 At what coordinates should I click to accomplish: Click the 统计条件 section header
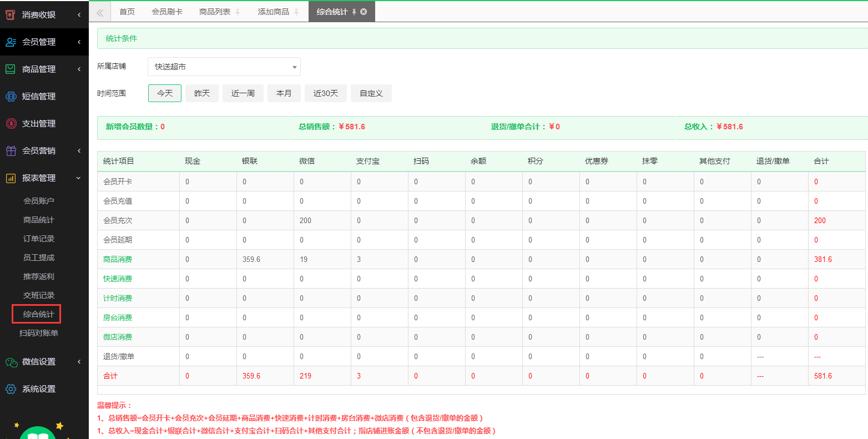482,38
